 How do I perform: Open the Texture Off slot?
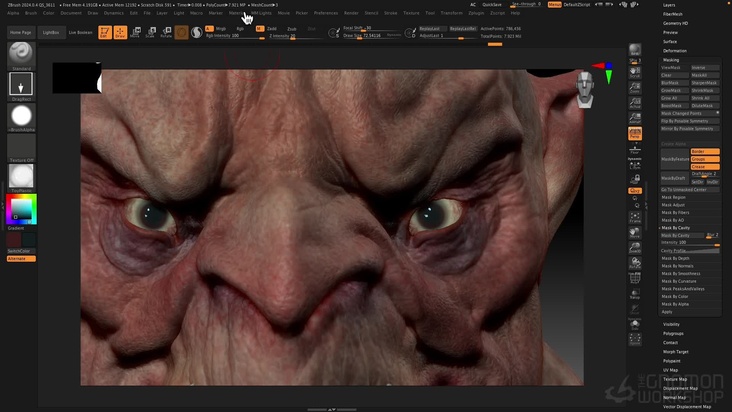pos(21,146)
